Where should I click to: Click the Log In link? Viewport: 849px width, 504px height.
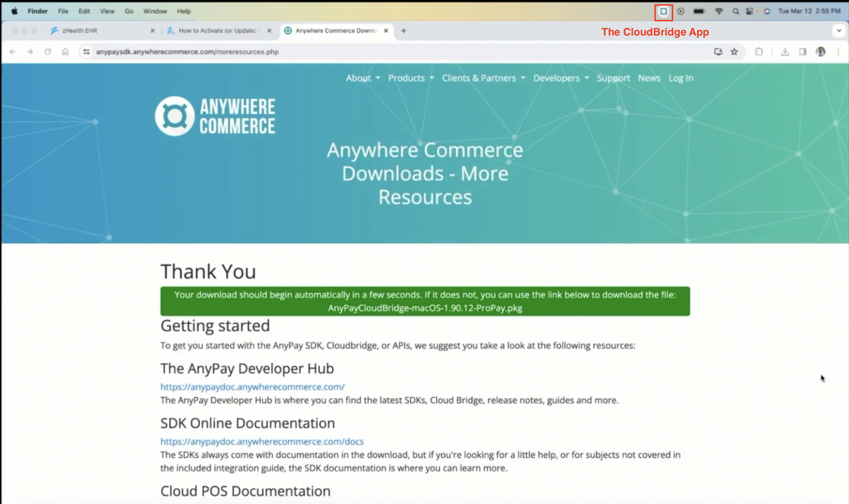pyautogui.click(x=681, y=78)
